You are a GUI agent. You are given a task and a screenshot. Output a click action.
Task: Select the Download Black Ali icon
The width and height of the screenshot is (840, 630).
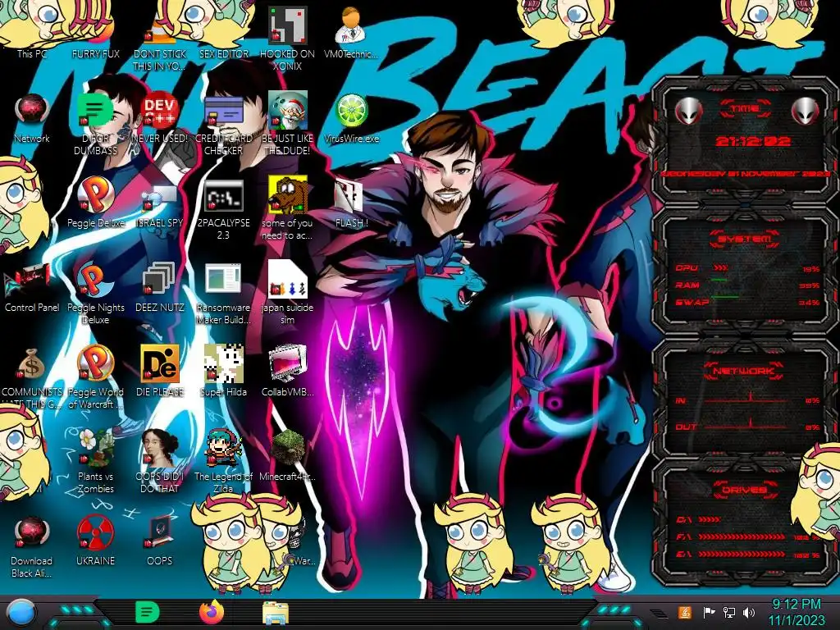click(x=32, y=546)
